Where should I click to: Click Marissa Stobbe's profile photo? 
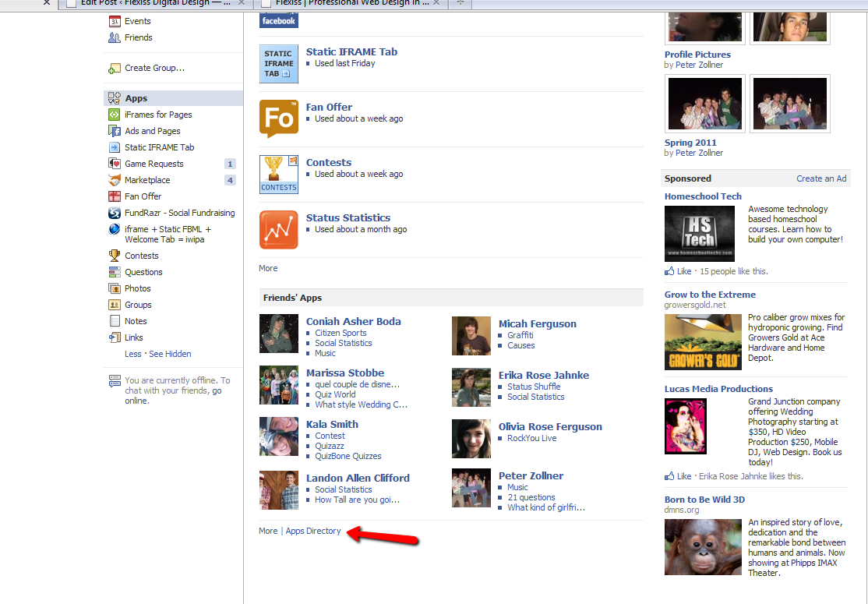click(279, 385)
